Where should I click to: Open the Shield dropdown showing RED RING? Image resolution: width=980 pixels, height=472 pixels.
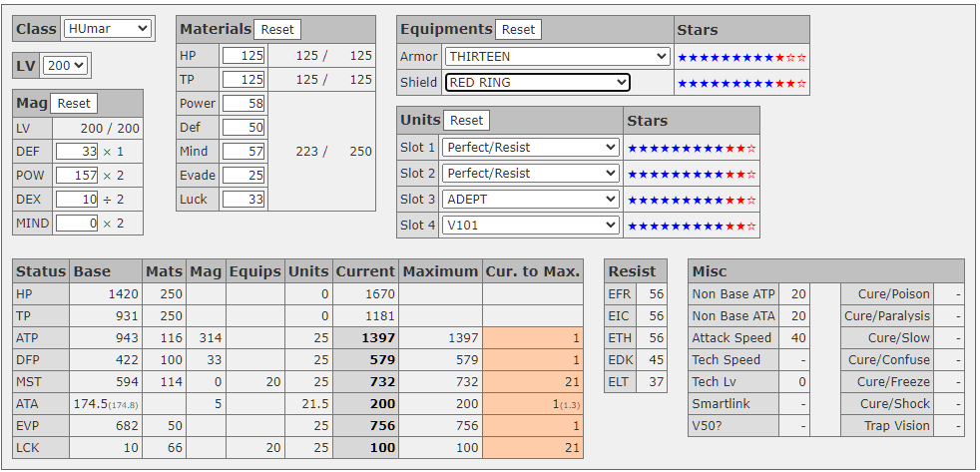tap(537, 82)
